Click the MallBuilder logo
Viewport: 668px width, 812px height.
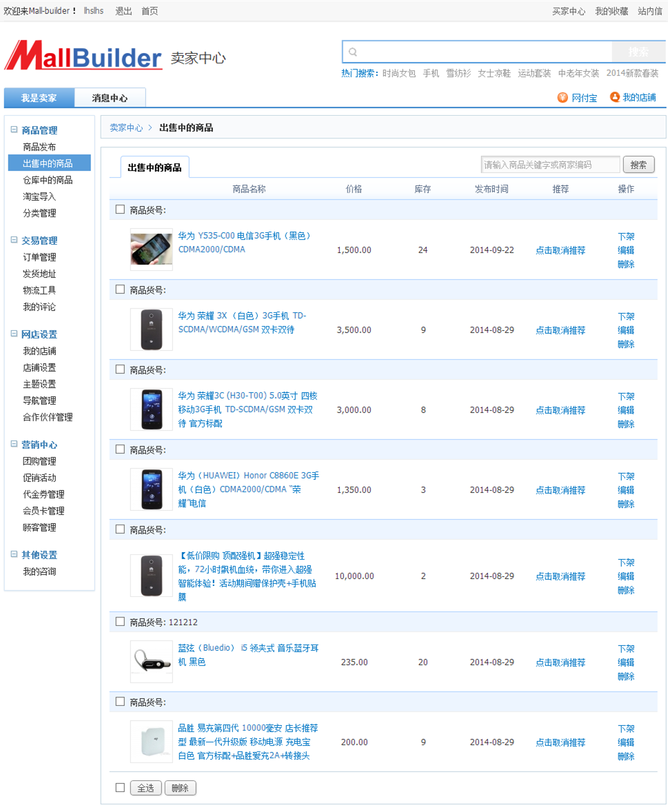coord(83,55)
